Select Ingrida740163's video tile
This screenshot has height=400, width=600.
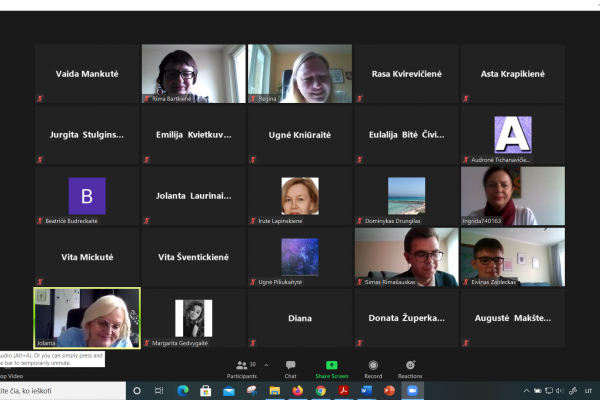[513, 196]
